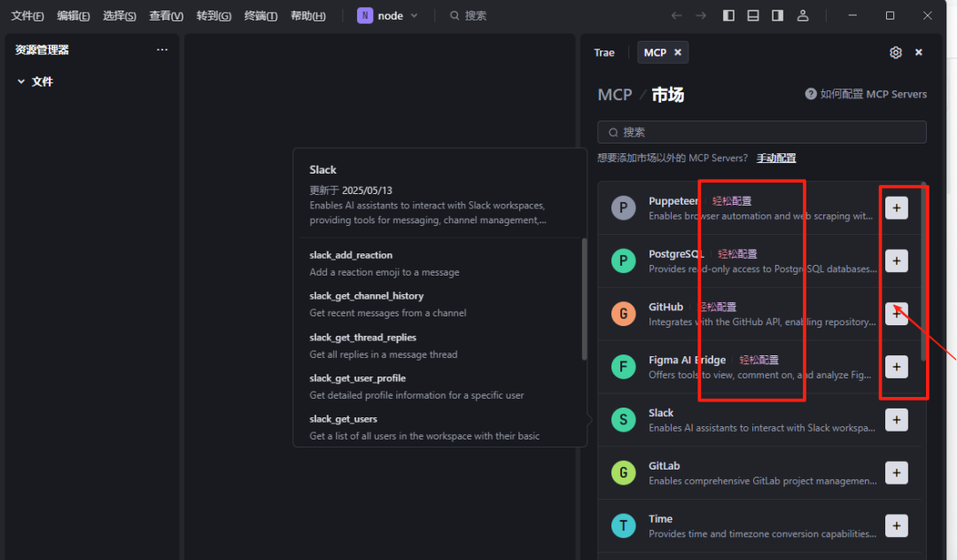Screen dimensions: 957x560
Task: Click the Slack avatar icon
Action: 623,420
